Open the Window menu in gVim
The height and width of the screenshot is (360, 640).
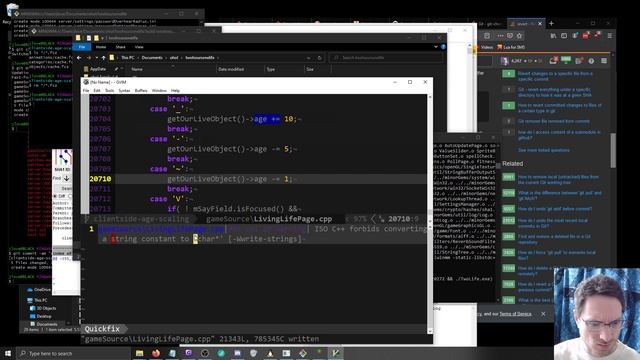pos(159,91)
